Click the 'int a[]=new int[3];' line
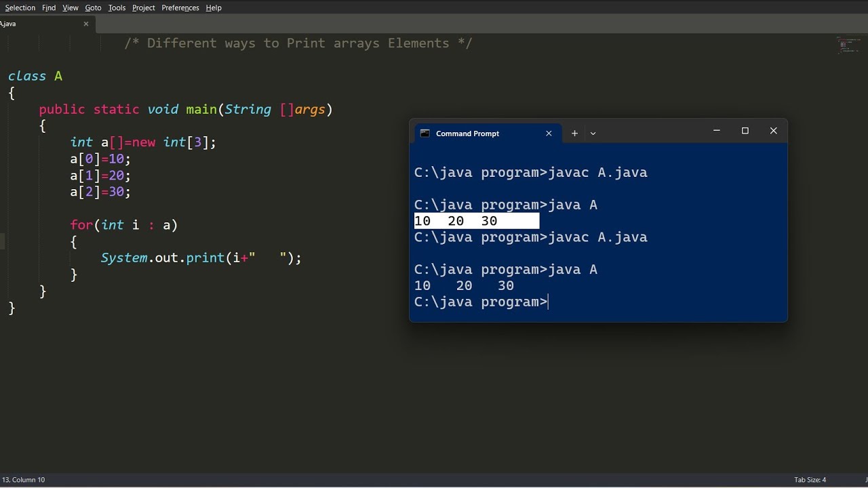The height and width of the screenshot is (488, 868). pos(143,142)
